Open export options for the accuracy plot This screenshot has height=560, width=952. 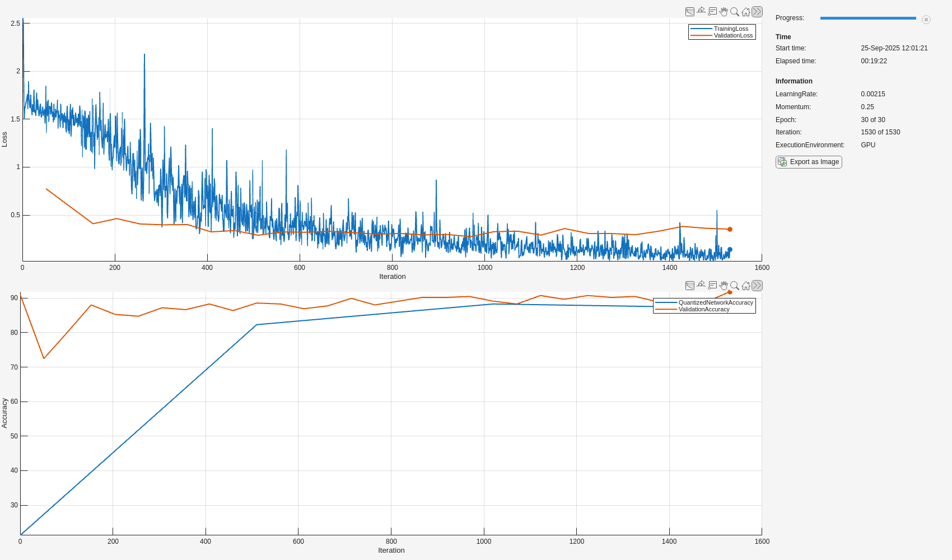point(701,286)
